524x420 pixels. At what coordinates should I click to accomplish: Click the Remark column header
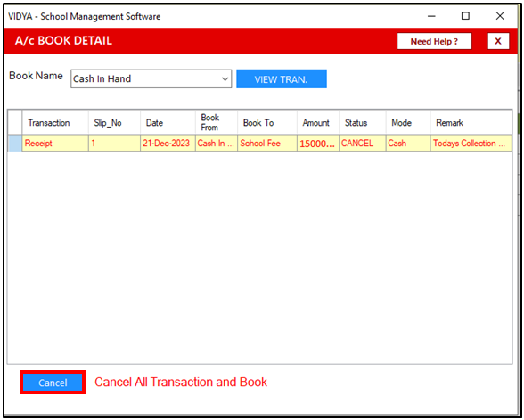tap(471, 123)
